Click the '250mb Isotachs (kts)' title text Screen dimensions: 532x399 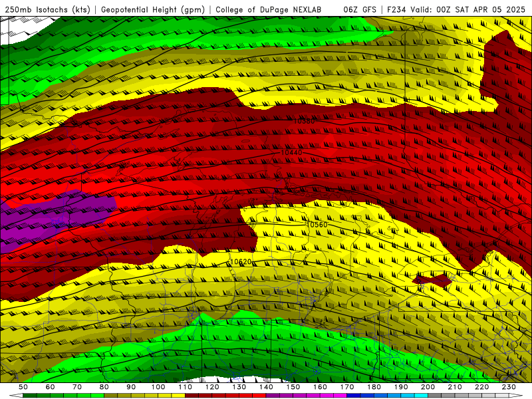[47, 9]
